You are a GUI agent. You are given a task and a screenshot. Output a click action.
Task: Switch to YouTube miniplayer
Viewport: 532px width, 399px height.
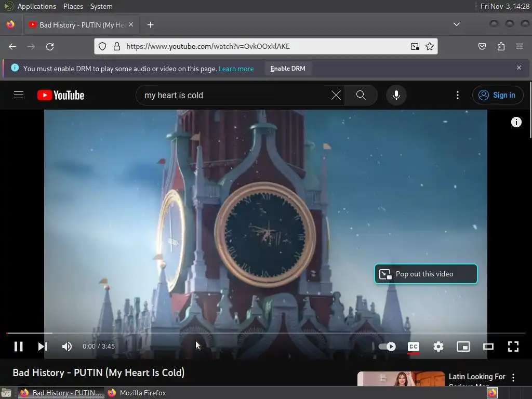coord(463,347)
